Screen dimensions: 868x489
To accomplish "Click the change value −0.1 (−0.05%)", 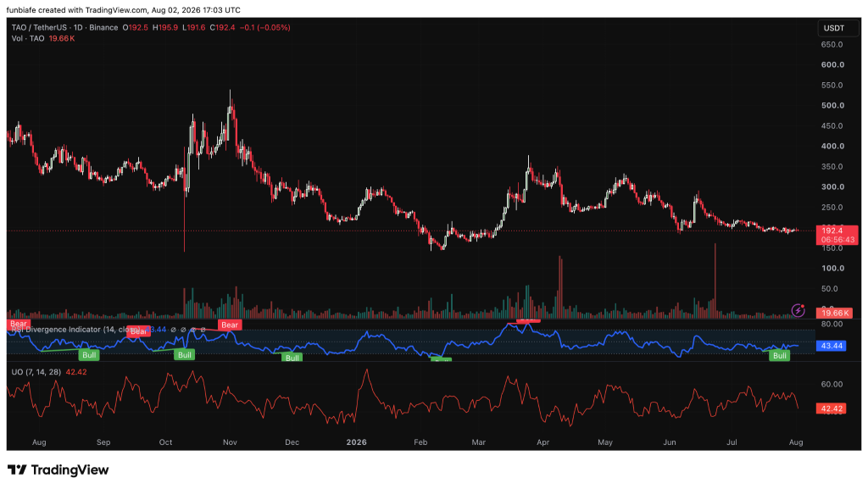I will click(x=265, y=28).
